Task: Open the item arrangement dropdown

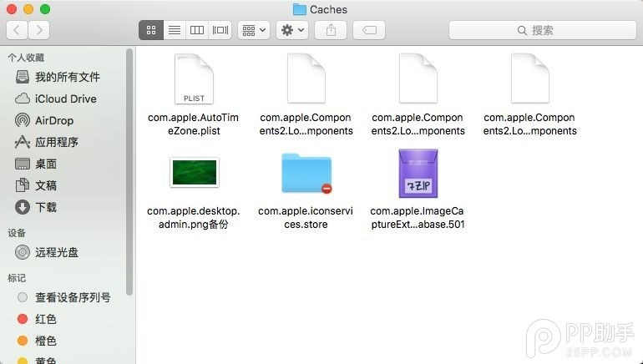Action: click(254, 30)
